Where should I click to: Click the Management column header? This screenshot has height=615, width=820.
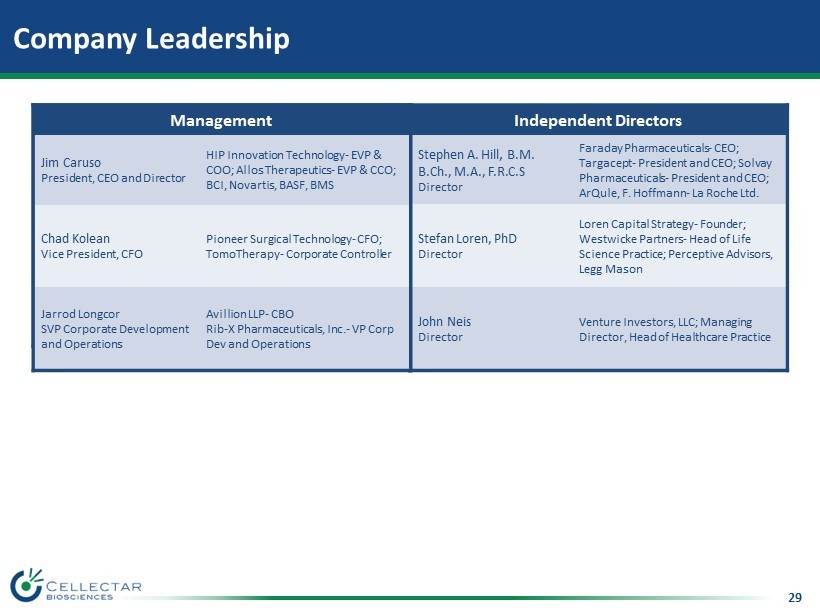pos(221,120)
